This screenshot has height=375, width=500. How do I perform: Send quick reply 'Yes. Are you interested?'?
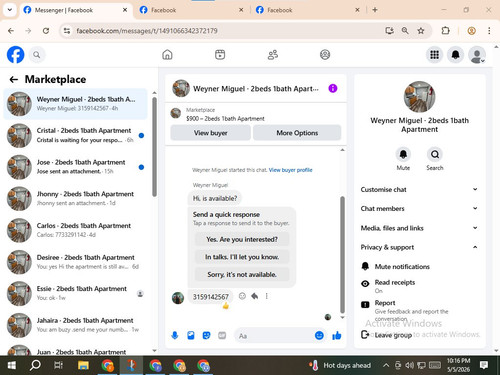pos(242,239)
